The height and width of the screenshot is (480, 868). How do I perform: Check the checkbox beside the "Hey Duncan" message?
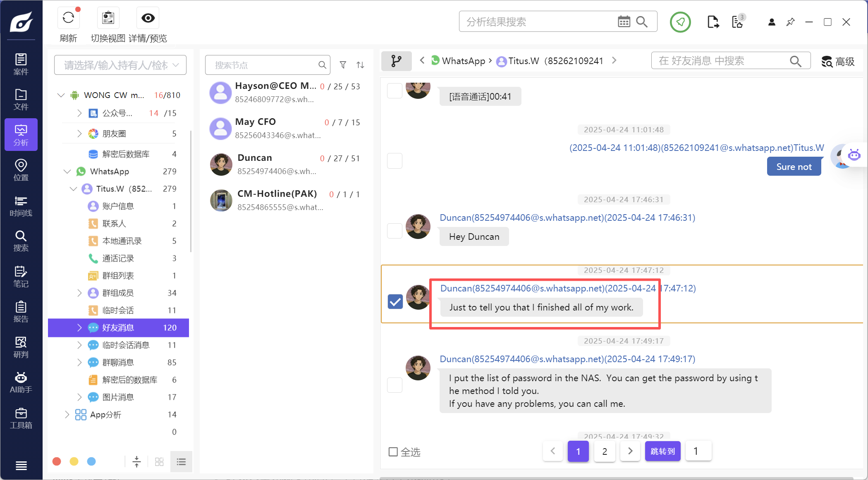pyautogui.click(x=395, y=231)
